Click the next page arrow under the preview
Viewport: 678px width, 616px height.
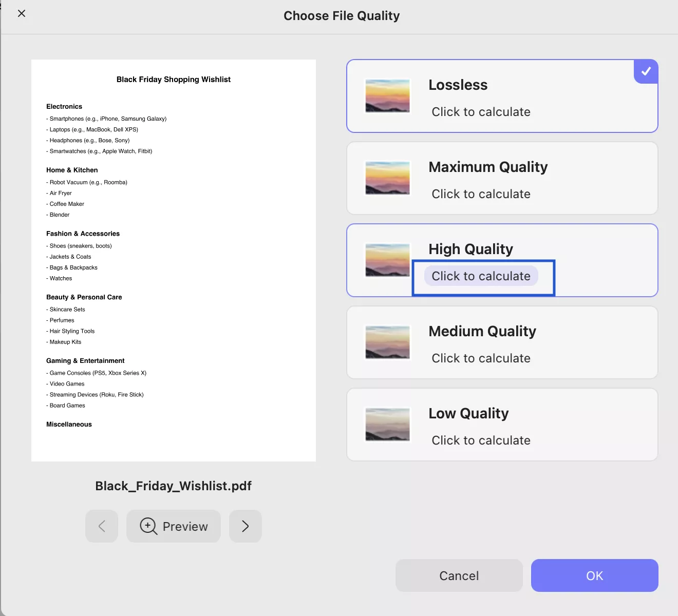coord(245,526)
